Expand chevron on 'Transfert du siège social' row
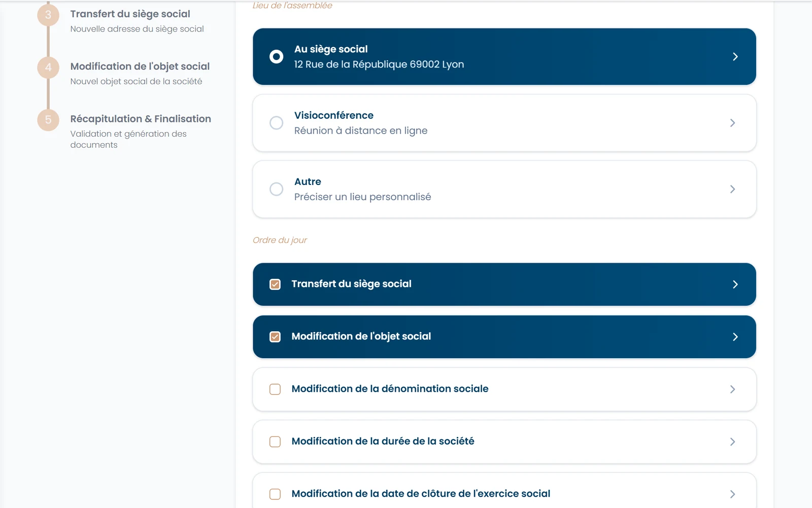 (735, 284)
